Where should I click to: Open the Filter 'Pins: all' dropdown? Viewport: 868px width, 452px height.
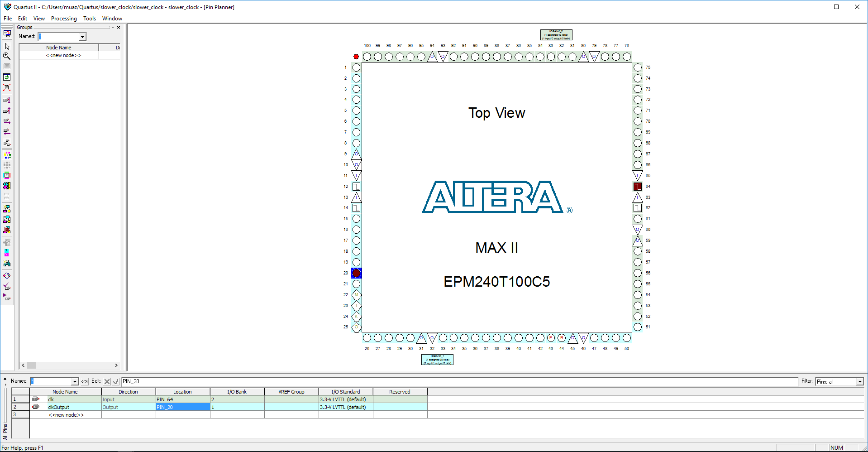(859, 382)
